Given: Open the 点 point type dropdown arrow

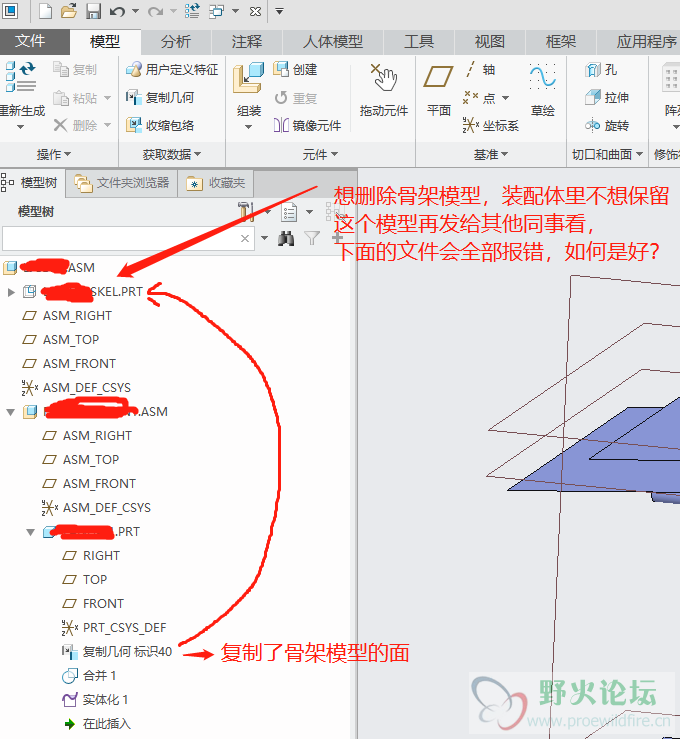Looking at the screenshot, I should click(505, 98).
